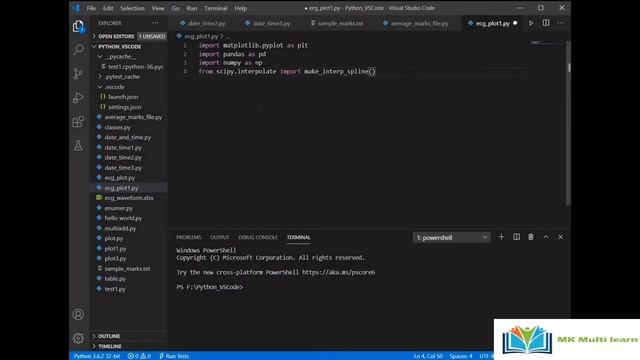Click Spaces: 4 indentation setting
This screenshot has width=640, height=360.
(x=461, y=356)
